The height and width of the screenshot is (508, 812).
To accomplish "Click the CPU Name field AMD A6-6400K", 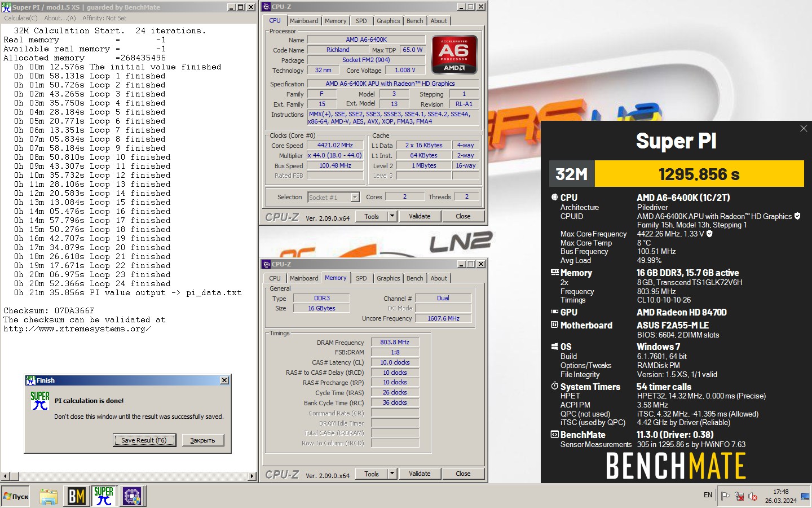I will [366, 40].
